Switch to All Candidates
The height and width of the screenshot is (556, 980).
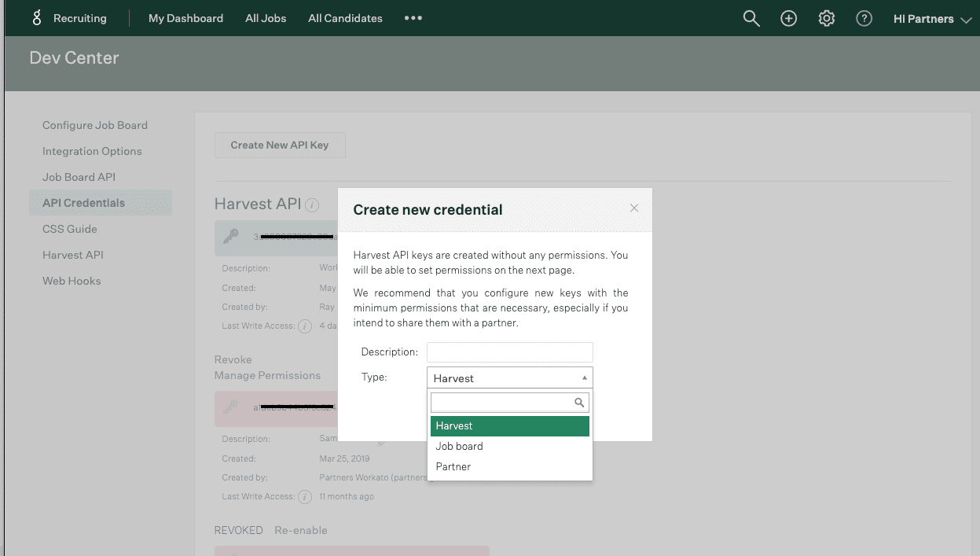coord(345,17)
